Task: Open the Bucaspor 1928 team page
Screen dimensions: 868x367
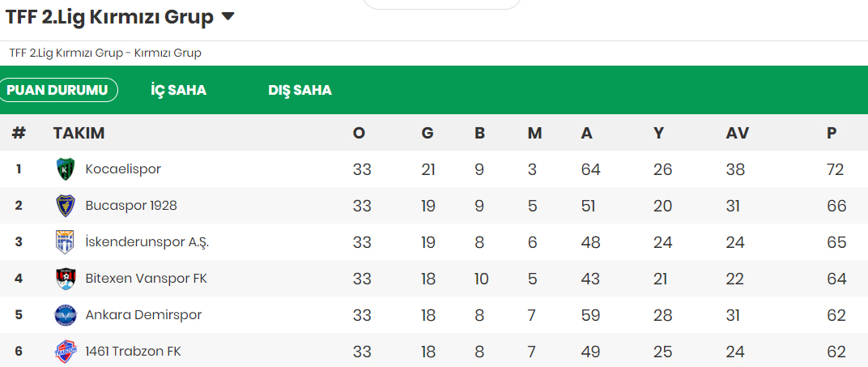Action: tap(131, 206)
